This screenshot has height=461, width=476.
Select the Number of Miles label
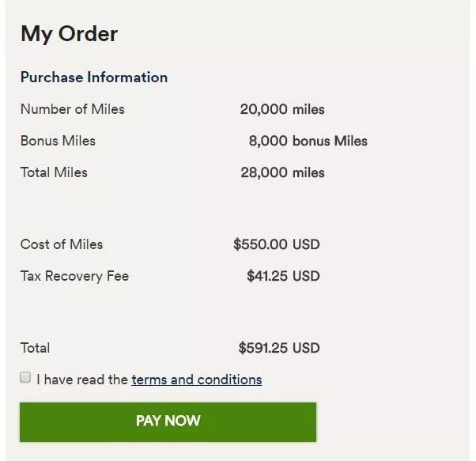click(x=72, y=109)
